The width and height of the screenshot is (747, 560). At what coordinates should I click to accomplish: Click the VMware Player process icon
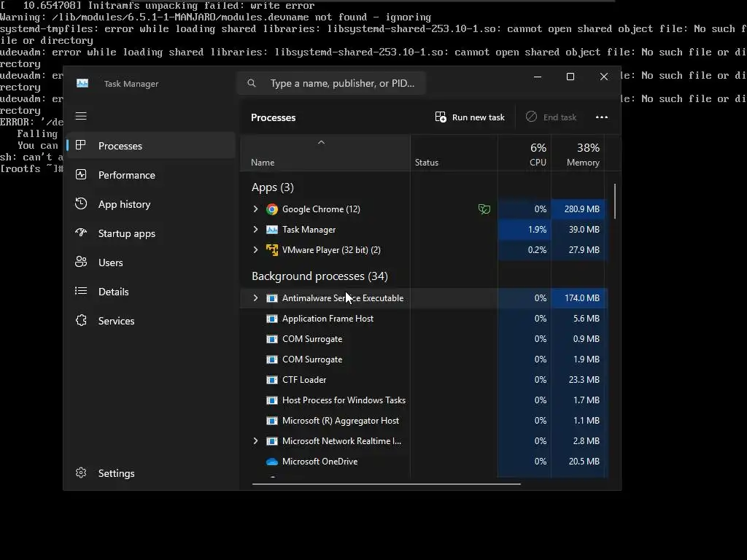(272, 250)
